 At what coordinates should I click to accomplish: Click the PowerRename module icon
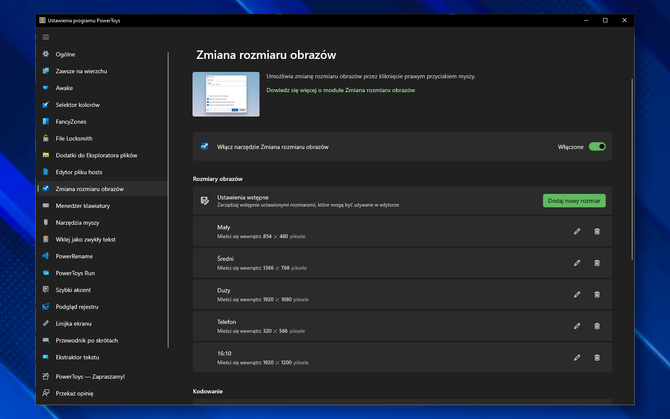tap(46, 256)
